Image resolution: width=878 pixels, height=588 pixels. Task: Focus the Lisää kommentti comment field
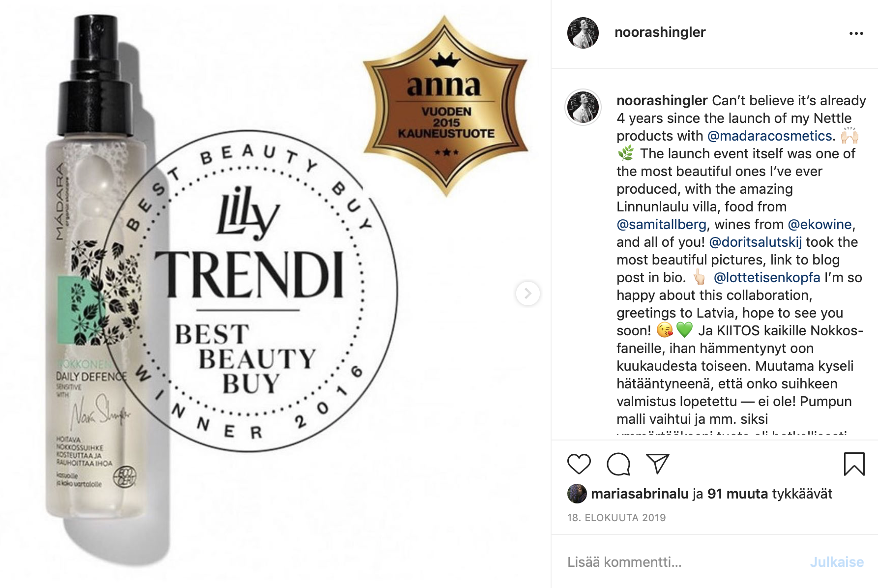683,562
